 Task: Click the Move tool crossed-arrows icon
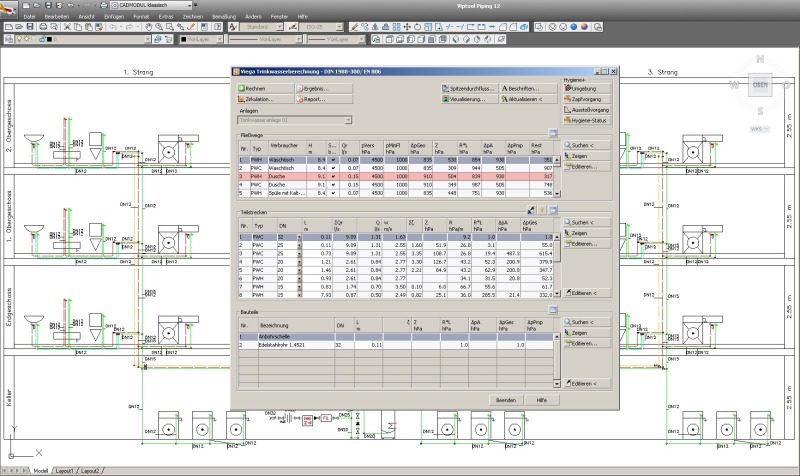(x=407, y=27)
